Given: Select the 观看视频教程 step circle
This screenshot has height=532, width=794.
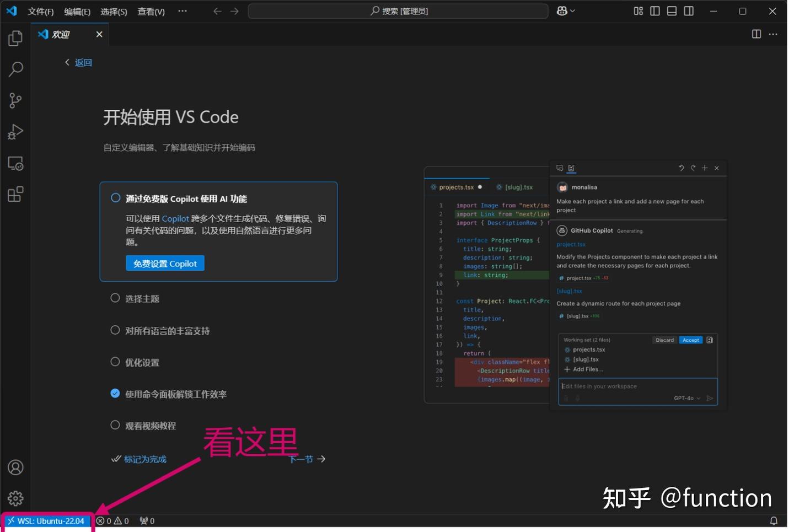Looking at the screenshot, I should tap(115, 424).
